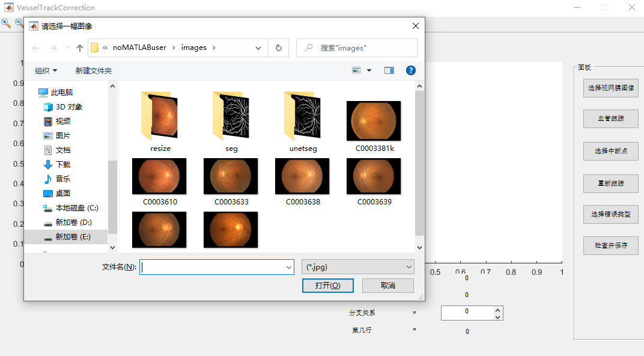Viewport: 644px width, 356px height.
Task: Click the 新建文件夹 button
Action: pyautogui.click(x=94, y=71)
